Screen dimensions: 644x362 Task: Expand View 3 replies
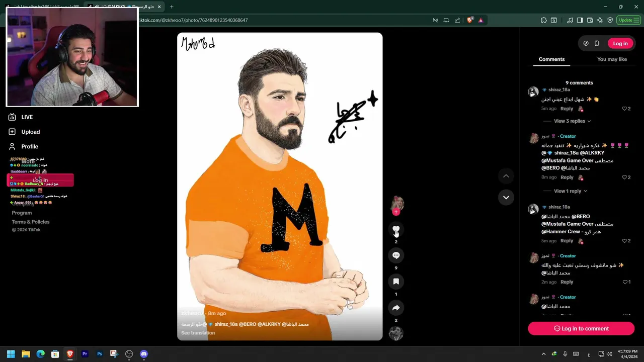pyautogui.click(x=572, y=121)
